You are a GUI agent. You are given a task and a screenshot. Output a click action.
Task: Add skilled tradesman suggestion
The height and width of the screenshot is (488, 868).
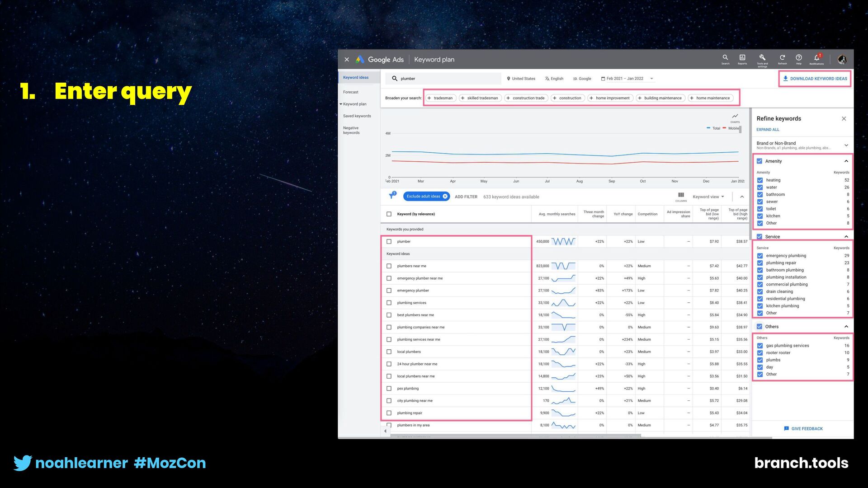(480, 98)
